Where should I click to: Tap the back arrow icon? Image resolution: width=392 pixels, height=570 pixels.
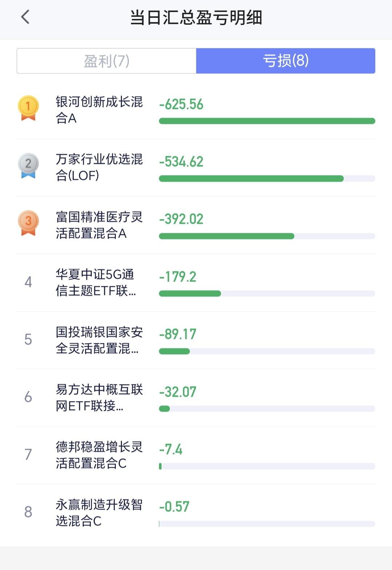point(25,17)
